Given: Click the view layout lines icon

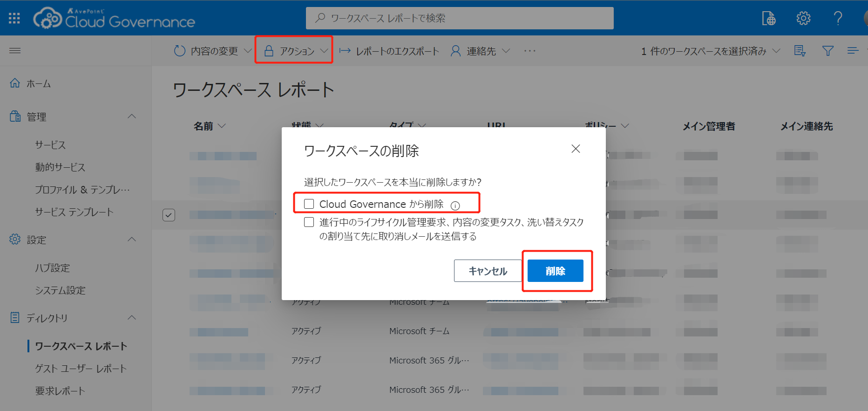Looking at the screenshot, I should click(853, 51).
